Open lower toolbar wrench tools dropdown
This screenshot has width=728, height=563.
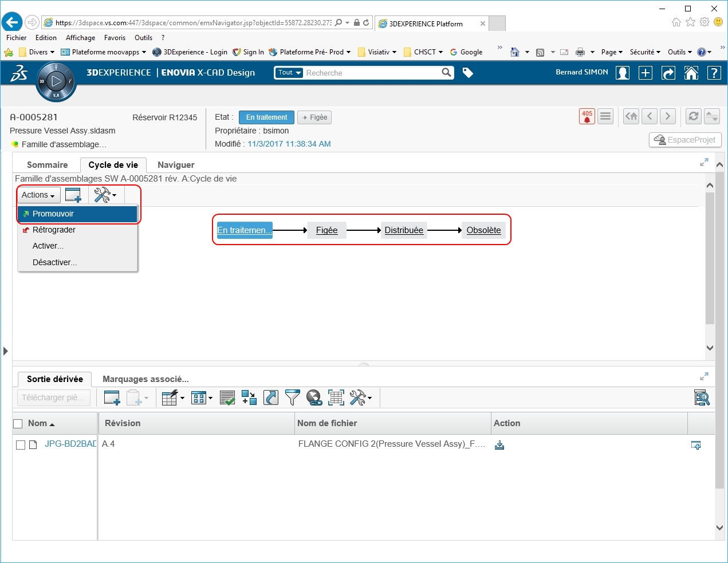[361, 397]
